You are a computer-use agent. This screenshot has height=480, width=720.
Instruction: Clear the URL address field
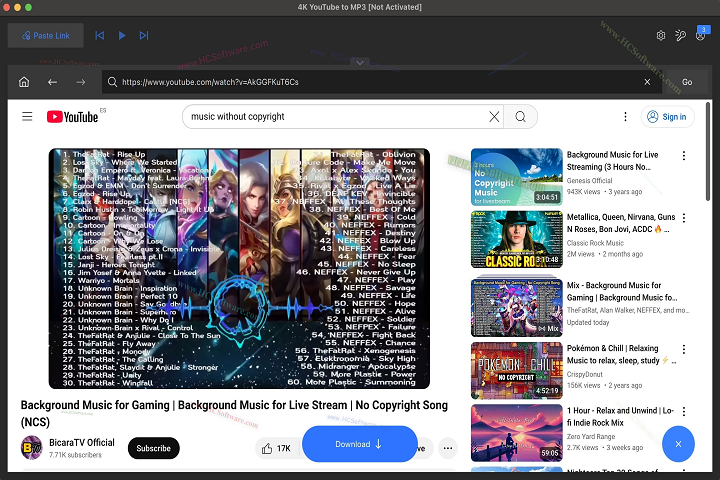click(x=647, y=82)
